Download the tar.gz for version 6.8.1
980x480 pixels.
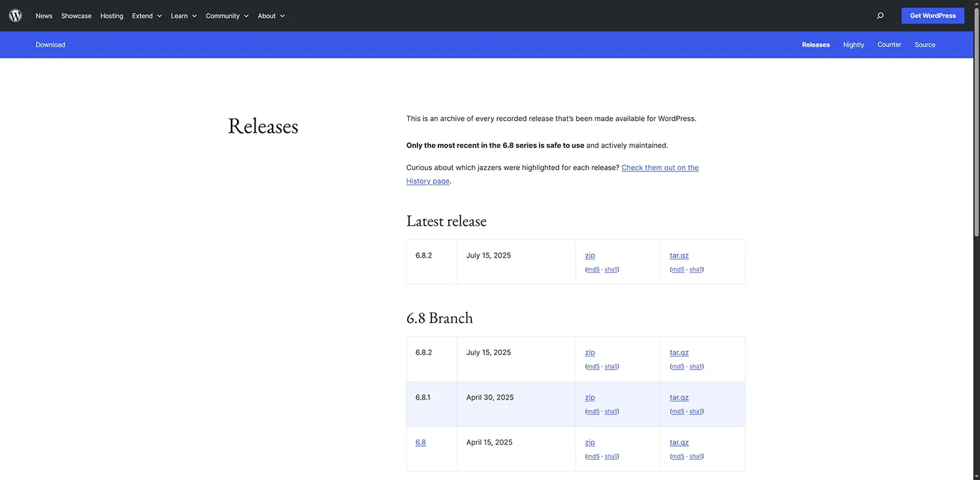678,397
